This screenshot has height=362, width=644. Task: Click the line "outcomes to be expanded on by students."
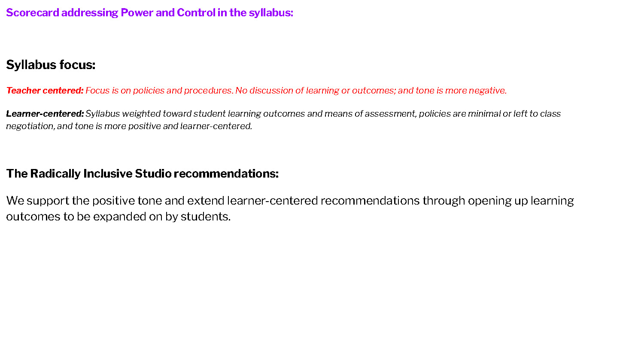[118, 217]
